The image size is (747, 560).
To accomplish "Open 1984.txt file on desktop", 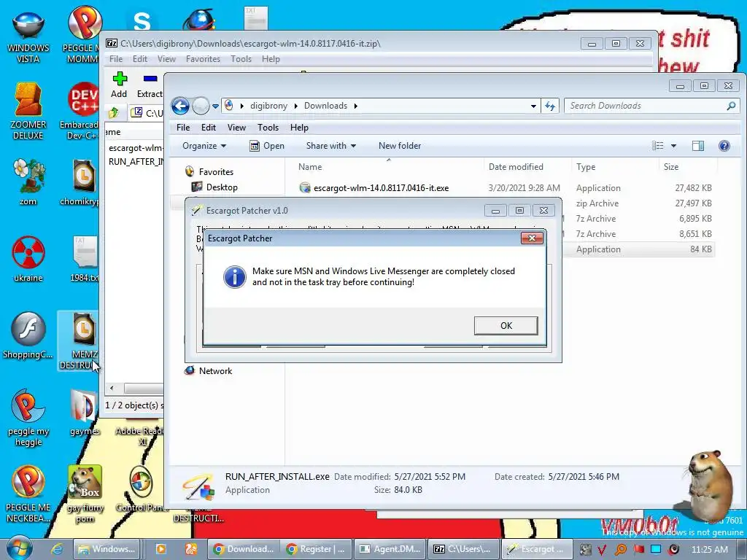I will tap(84, 259).
